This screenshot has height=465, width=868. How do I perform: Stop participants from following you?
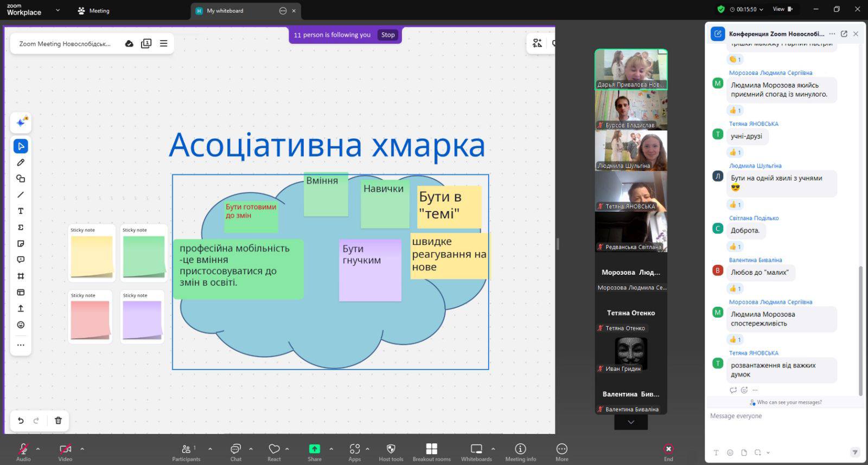[388, 35]
